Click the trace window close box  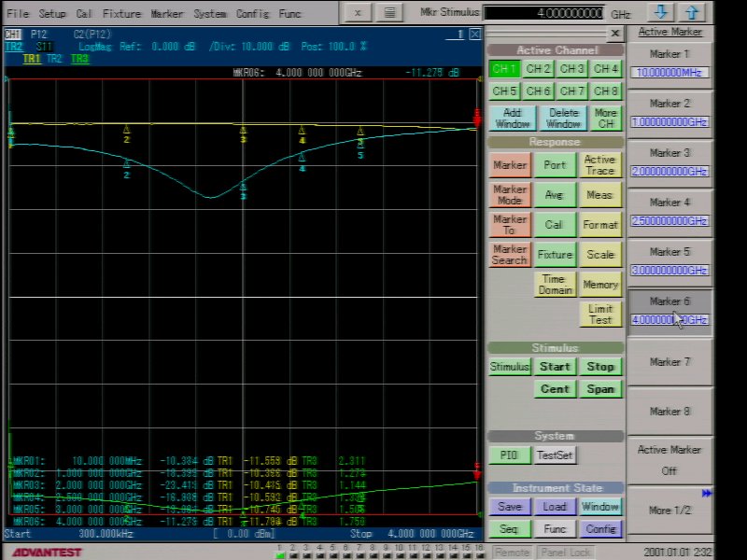coord(475,34)
